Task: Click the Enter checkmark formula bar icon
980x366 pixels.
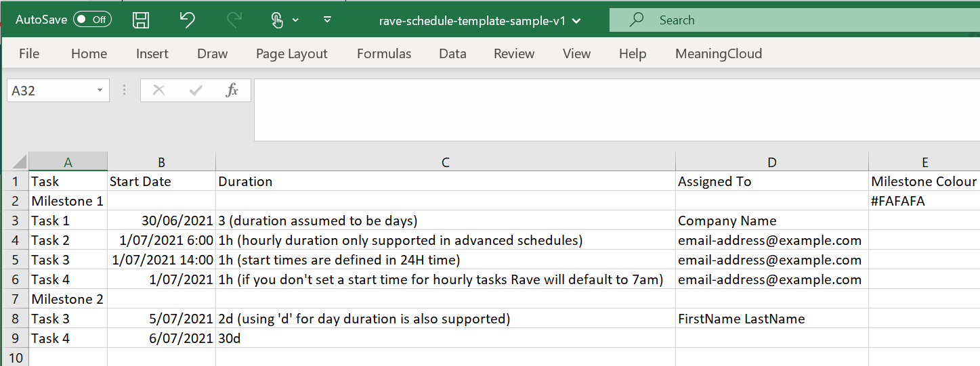Action: point(196,90)
